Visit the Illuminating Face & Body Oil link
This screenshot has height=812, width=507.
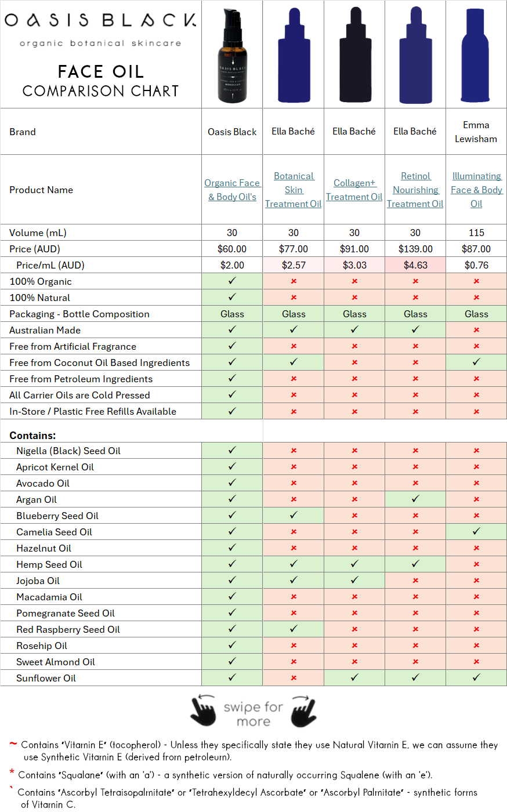476,190
